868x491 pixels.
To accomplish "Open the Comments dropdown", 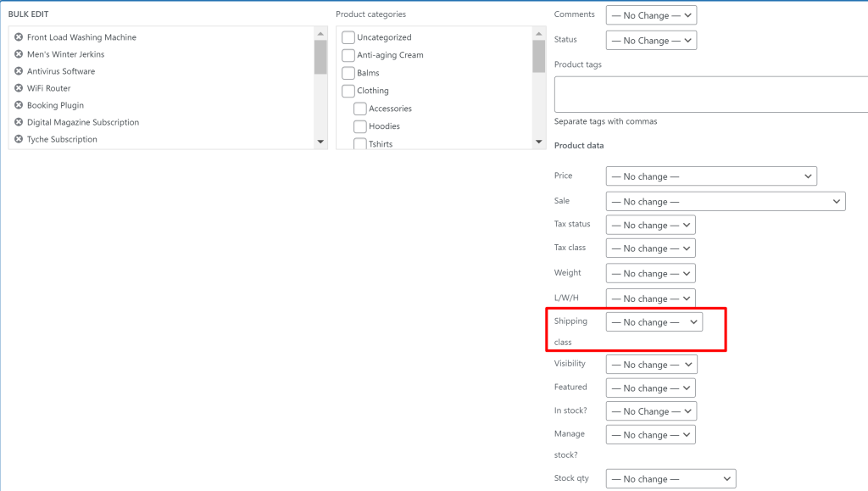I will (x=651, y=15).
